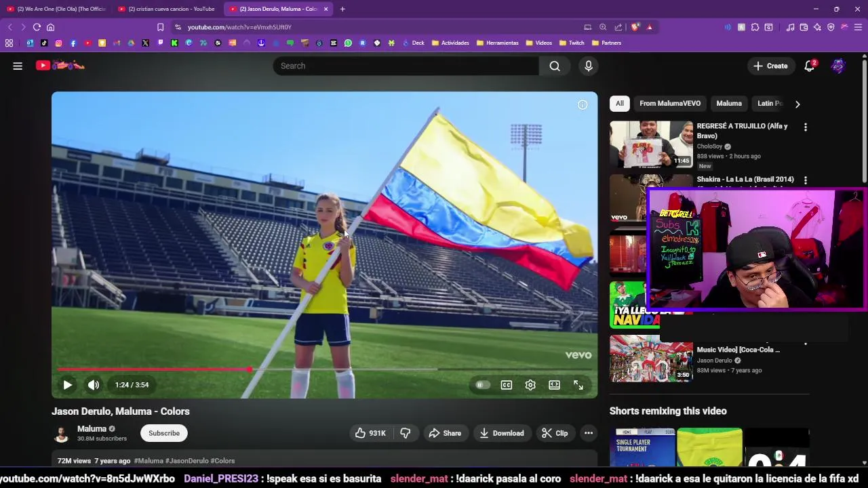Viewport: 868px width, 488px height.
Task: Focus the YouTube search field
Action: click(406, 66)
